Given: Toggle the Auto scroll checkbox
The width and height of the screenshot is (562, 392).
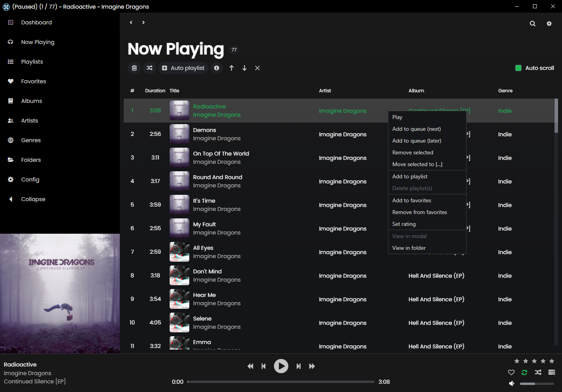Looking at the screenshot, I should [x=518, y=68].
